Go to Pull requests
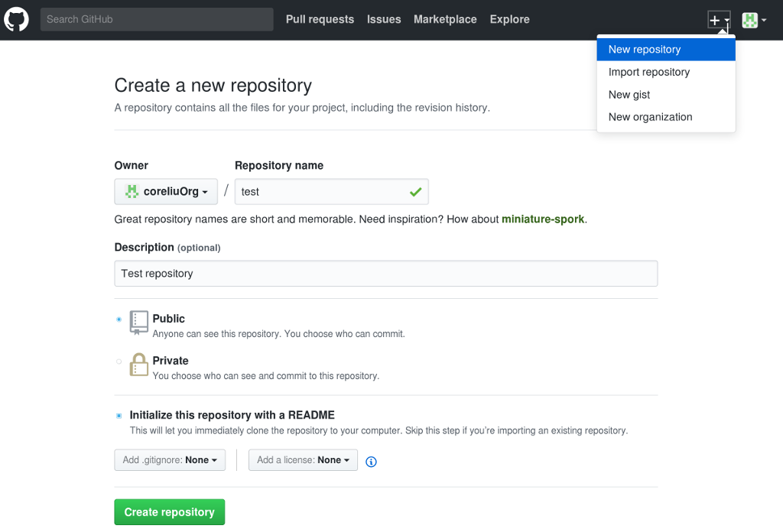 (320, 19)
